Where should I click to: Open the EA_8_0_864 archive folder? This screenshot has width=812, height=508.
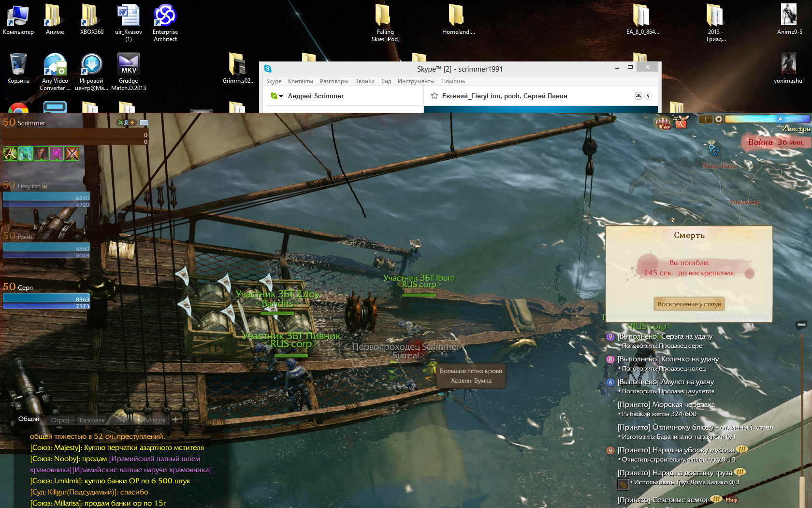click(x=642, y=20)
